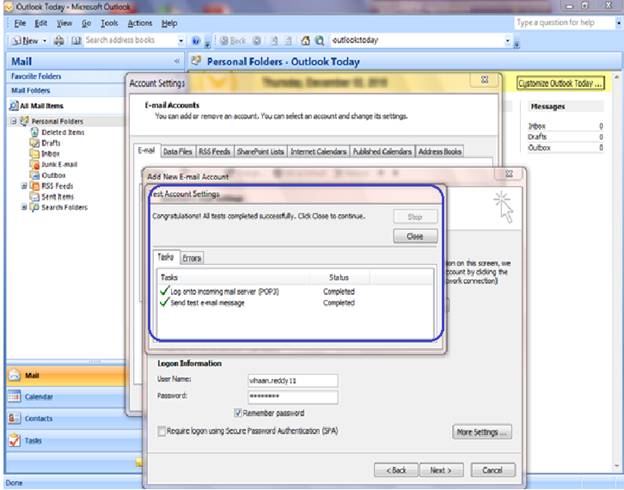The height and width of the screenshot is (490, 624).
Task: Expand the Search Folders node
Action: click(x=24, y=207)
